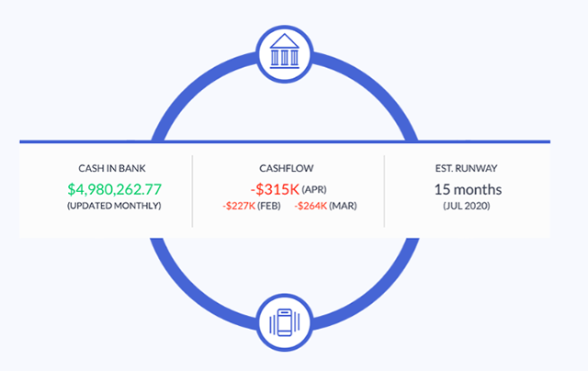Viewport: 588px width, 371px height.
Task: Click the green $4,980,262.77 balance
Action: coord(113,188)
